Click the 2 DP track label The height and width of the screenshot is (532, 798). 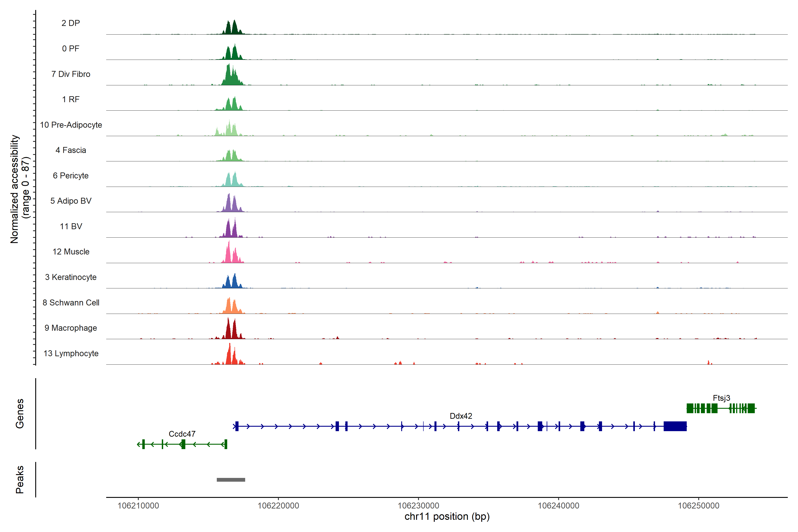(x=70, y=23)
